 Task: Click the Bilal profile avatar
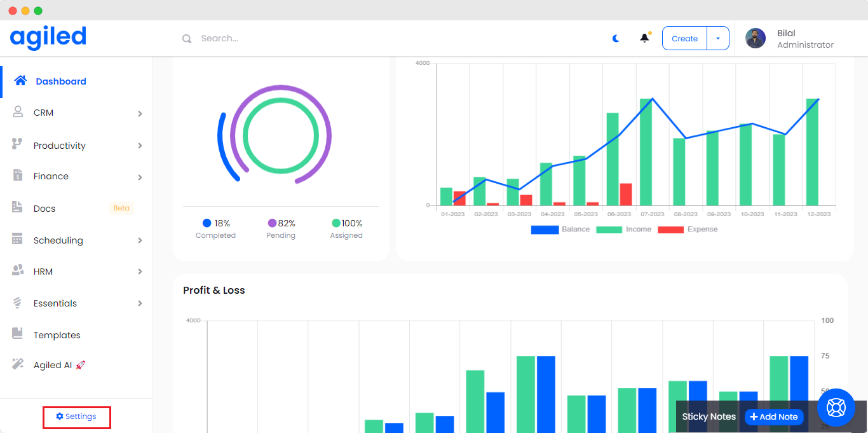click(756, 38)
